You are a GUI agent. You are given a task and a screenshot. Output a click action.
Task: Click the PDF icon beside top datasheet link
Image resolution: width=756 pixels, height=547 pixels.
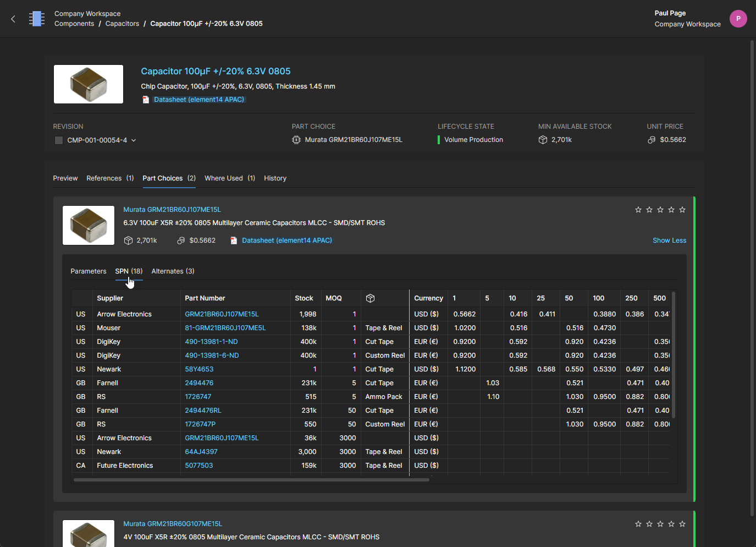[x=146, y=100]
